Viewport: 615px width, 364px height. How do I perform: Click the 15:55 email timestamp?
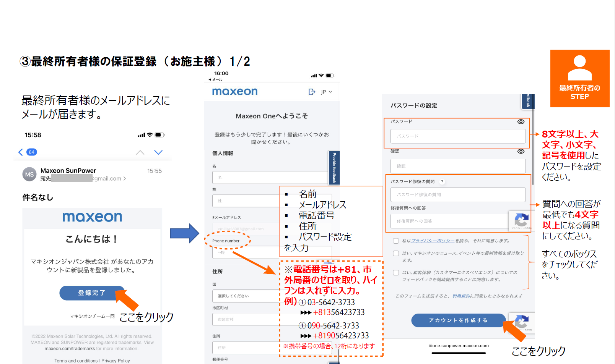(155, 171)
